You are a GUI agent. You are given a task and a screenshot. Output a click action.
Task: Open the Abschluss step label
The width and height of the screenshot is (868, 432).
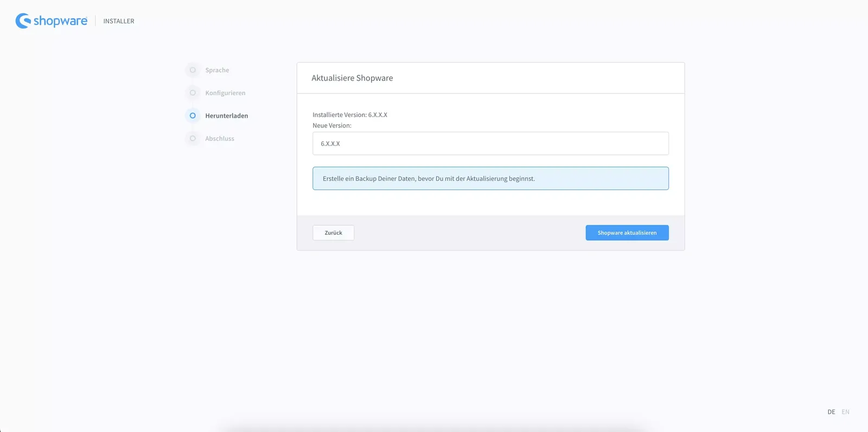220,138
